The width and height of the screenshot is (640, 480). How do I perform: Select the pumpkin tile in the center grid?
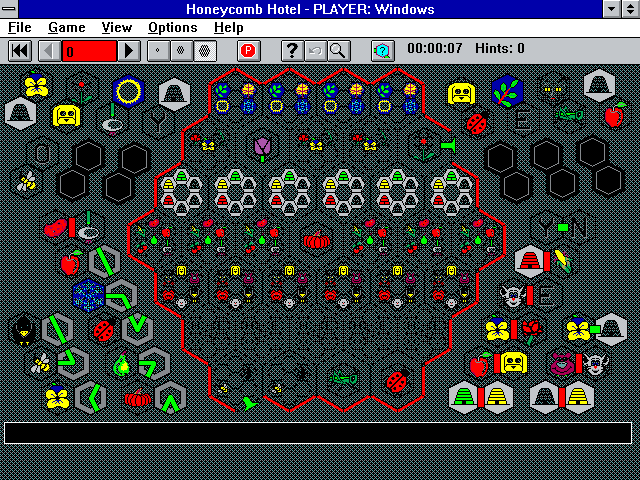pos(317,240)
